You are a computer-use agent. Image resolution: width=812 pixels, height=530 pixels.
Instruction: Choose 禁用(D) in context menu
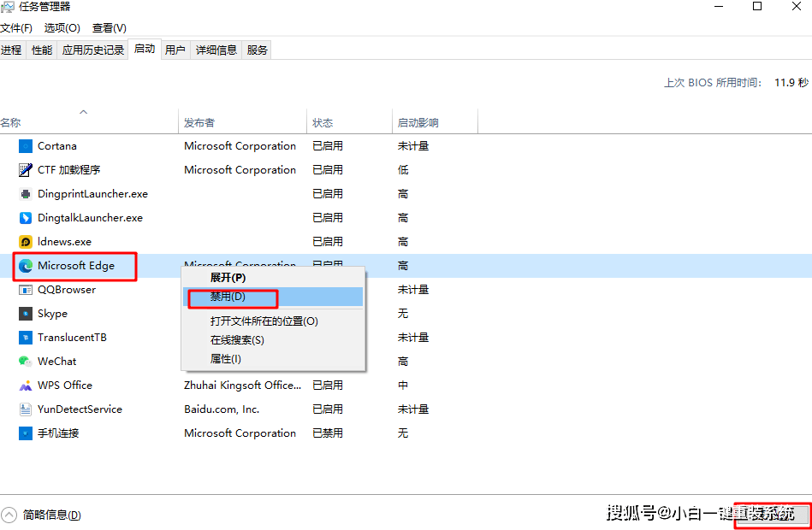273,297
